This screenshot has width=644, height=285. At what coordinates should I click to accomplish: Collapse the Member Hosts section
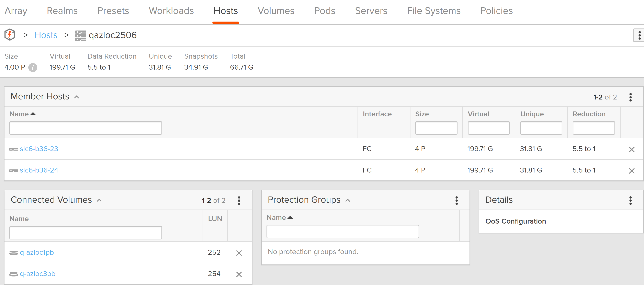77,97
